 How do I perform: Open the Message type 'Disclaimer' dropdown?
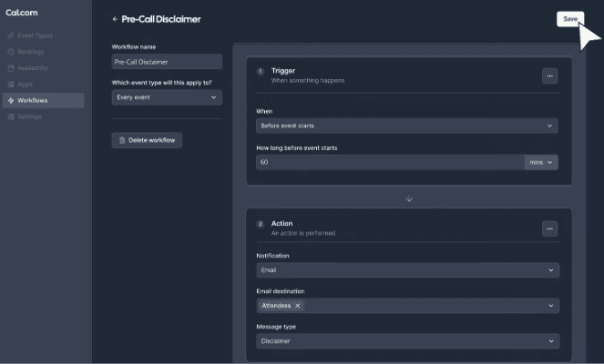[407, 341]
